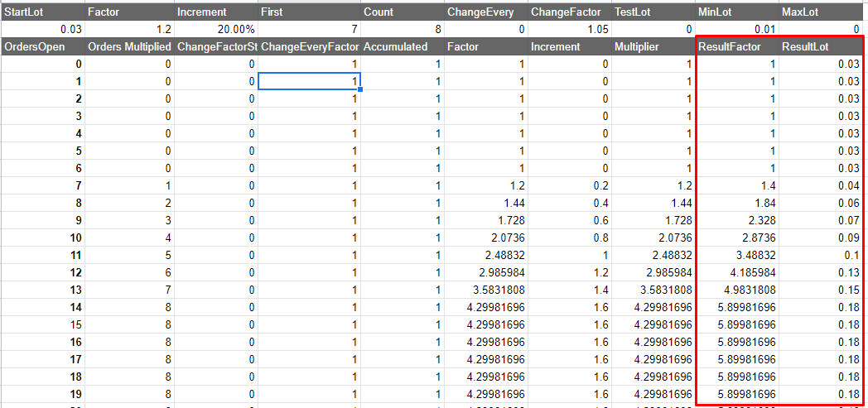Click the Increment value 0.6 in OrdersOpen row 9
Image resolution: width=868 pixels, height=408 pixels.
tap(570, 221)
